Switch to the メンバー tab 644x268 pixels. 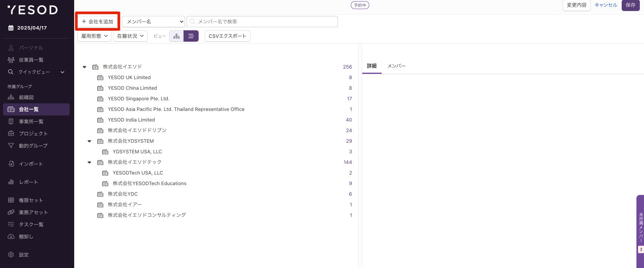(397, 66)
